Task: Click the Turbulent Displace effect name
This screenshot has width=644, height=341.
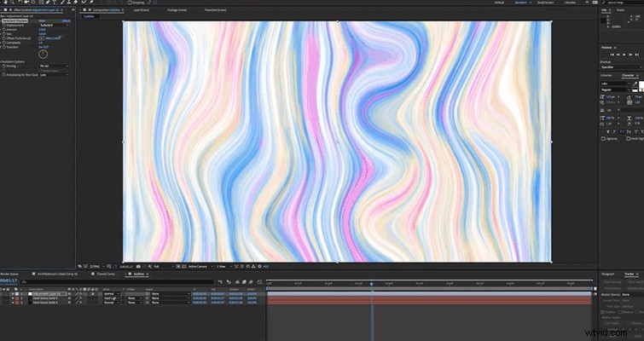Action: 15,20
